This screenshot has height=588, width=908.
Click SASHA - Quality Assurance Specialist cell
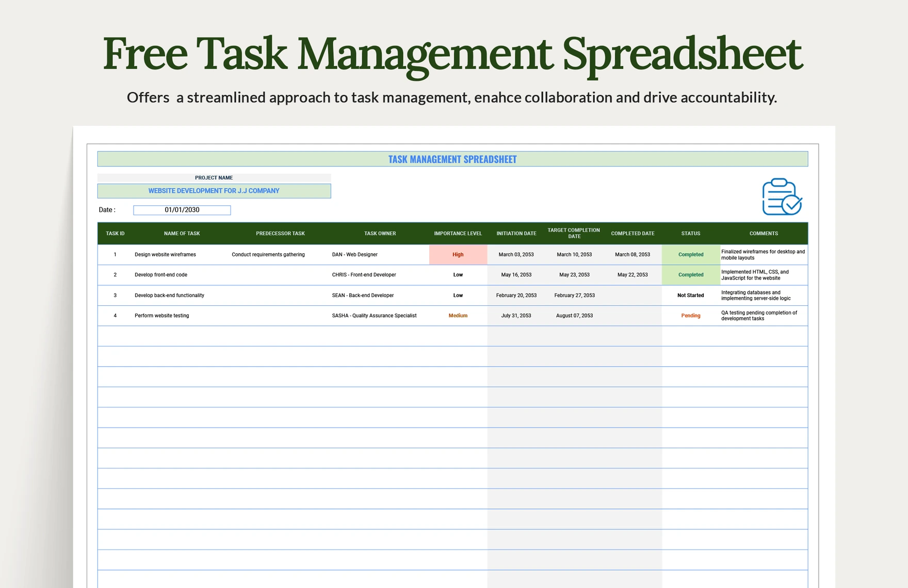pyautogui.click(x=375, y=315)
